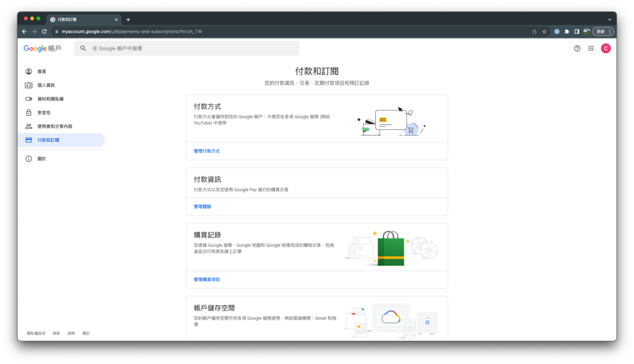The height and width of the screenshot is (364, 634).
Task: Open the 條款 footer link
Action: click(56, 333)
